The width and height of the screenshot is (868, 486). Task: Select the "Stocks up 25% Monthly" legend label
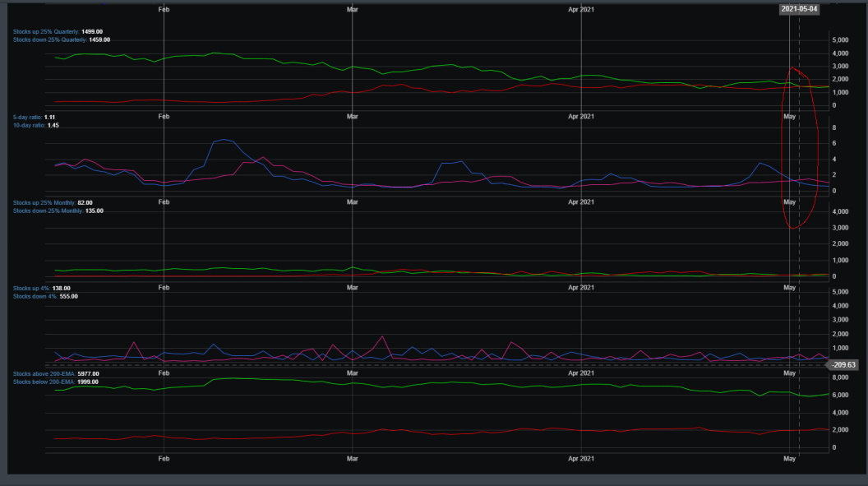44,202
